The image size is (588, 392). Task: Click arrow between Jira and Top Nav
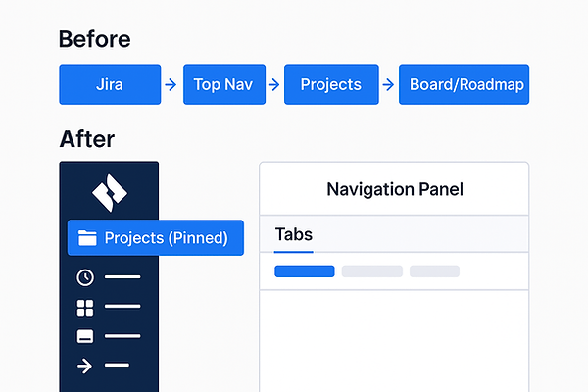point(171,85)
